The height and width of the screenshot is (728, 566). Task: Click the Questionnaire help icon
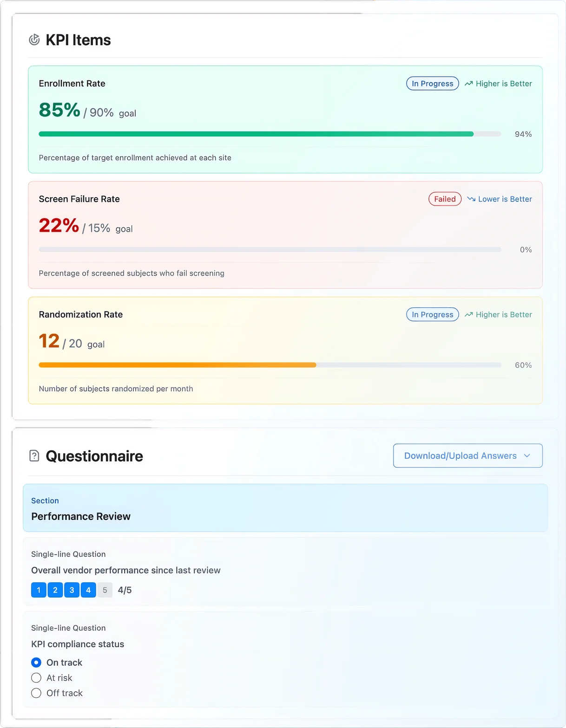pos(34,456)
